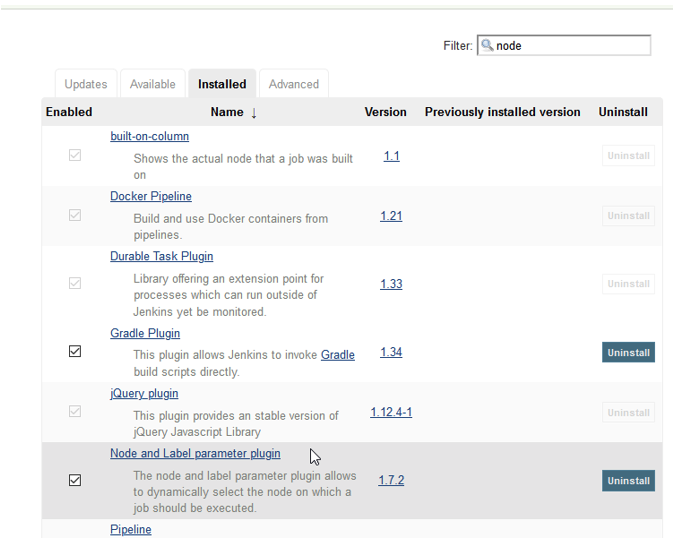
Task: Follow the Gradle link in description
Action: click(x=338, y=354)
